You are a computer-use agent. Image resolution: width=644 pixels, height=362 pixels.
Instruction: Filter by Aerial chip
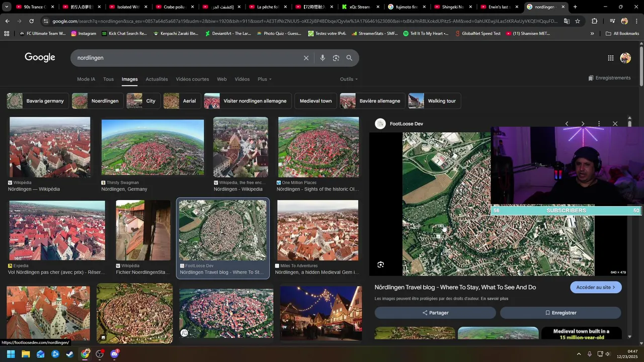(x=182, y=101)
